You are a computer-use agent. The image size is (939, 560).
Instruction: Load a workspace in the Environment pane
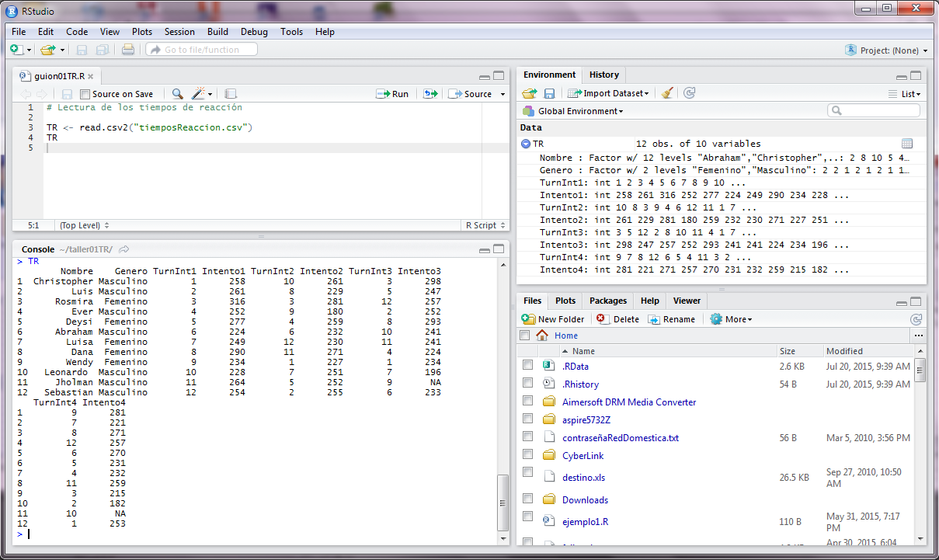point(530,93)
